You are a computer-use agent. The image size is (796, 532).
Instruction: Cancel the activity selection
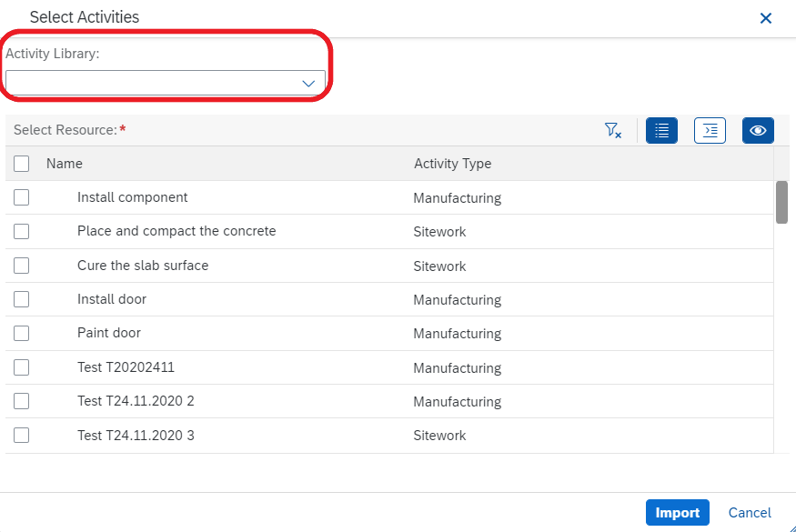click(750, 513)
